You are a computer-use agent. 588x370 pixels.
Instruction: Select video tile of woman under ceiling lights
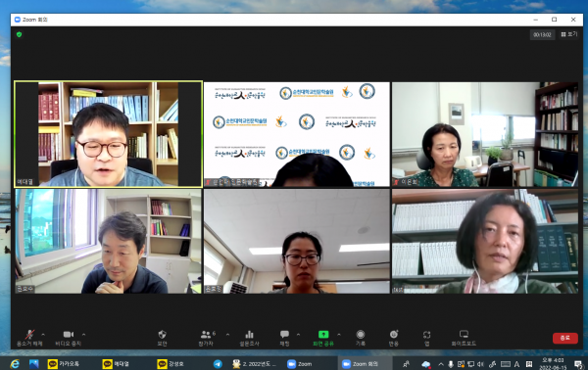(x=297, y=241)
